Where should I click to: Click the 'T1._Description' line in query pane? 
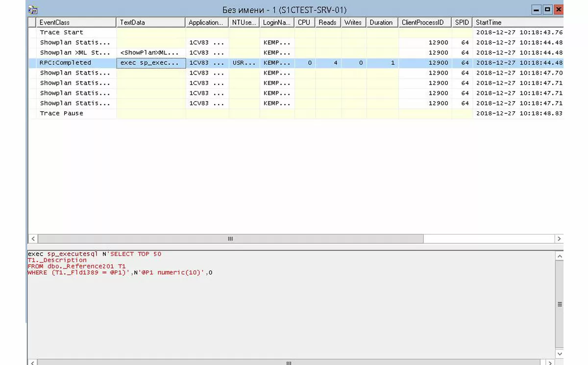point(57,260)
